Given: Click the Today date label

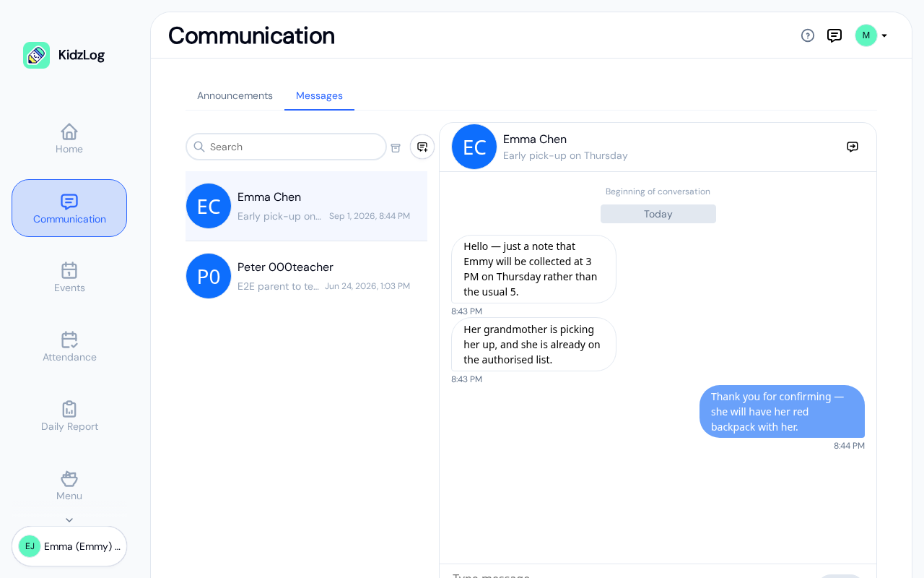Looking at the screenshot, I should click(658, 214).
